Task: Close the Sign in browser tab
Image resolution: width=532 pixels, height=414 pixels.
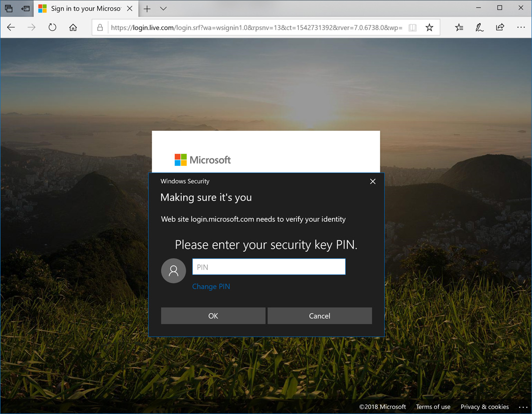Action: tap(130, 8)
